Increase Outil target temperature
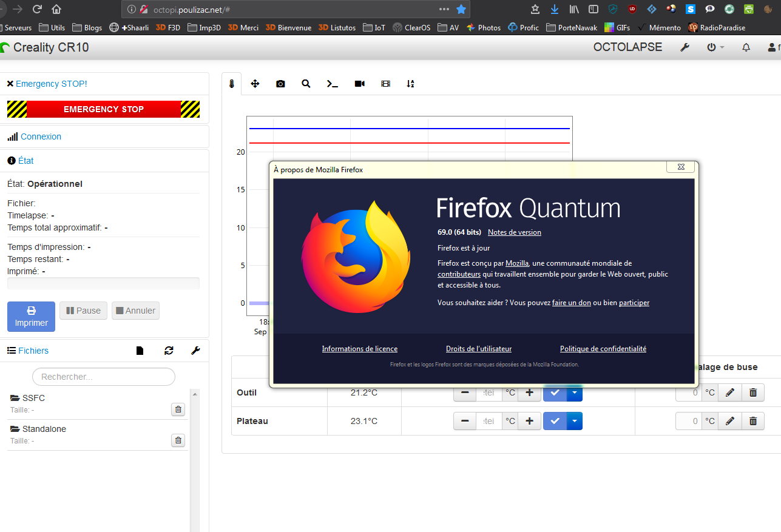The height and width of the screenshot is (532, 781). click(x=529, y=392)
